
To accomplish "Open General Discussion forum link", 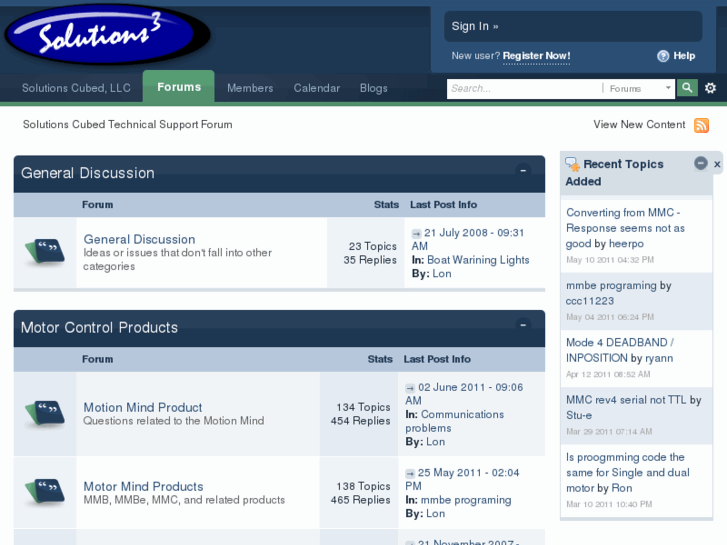I will click(139, 239).
